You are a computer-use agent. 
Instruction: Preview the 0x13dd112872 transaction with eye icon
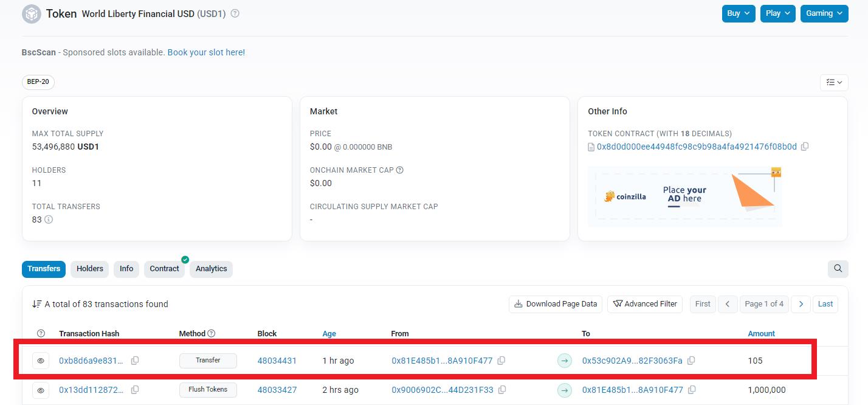pos(41,390)
